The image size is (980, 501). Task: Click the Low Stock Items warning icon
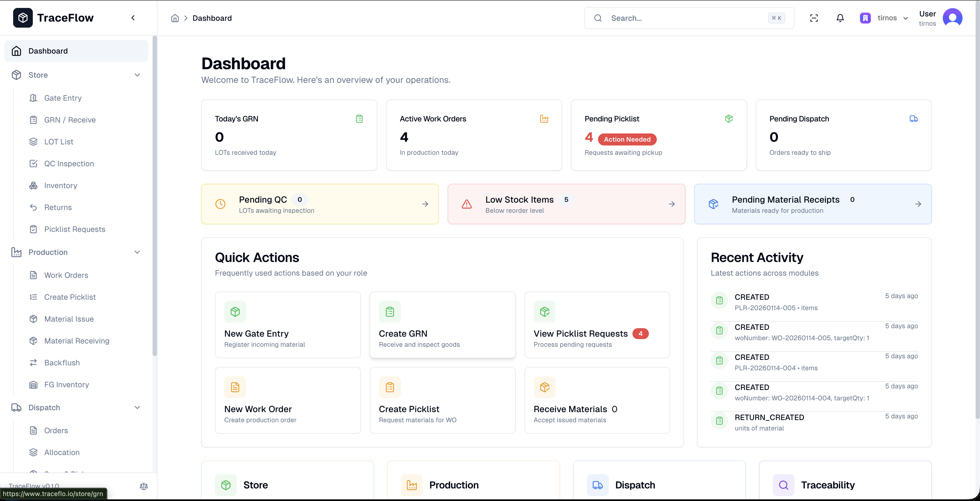466,204
